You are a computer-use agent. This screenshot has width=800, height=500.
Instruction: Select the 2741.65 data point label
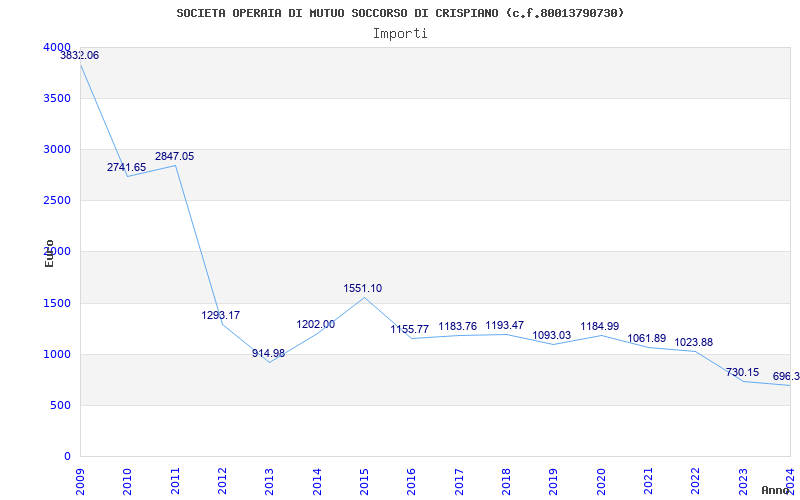pyautogui.click(x=127, y=168)
